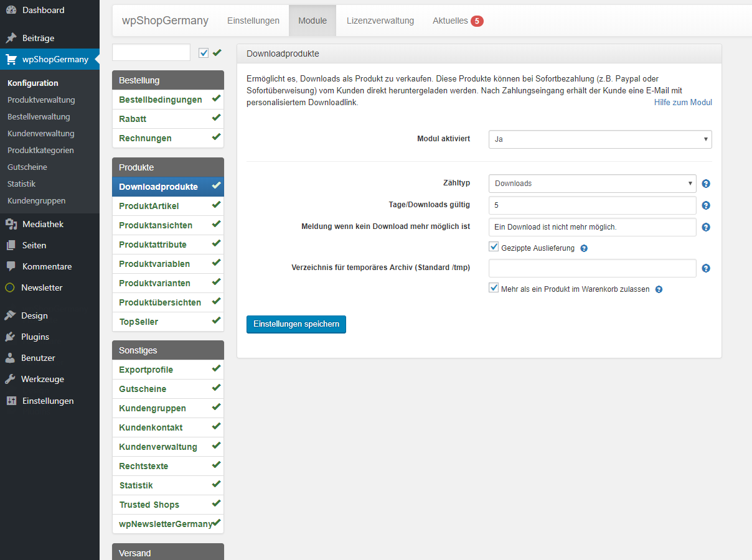Click the Werkzeuge wrench icon
The image size is (752, 560).
coord(10,379)
